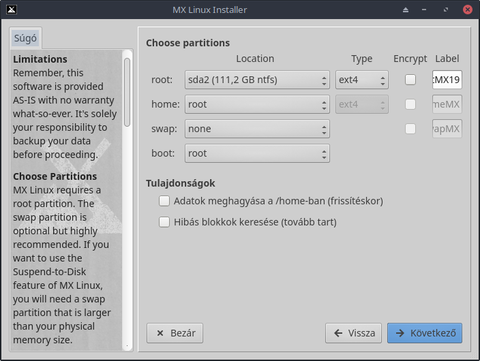Click the MX Linux app icon in title bar
Image resolution: width=480 pixels, height=361 pixels.
11,9
